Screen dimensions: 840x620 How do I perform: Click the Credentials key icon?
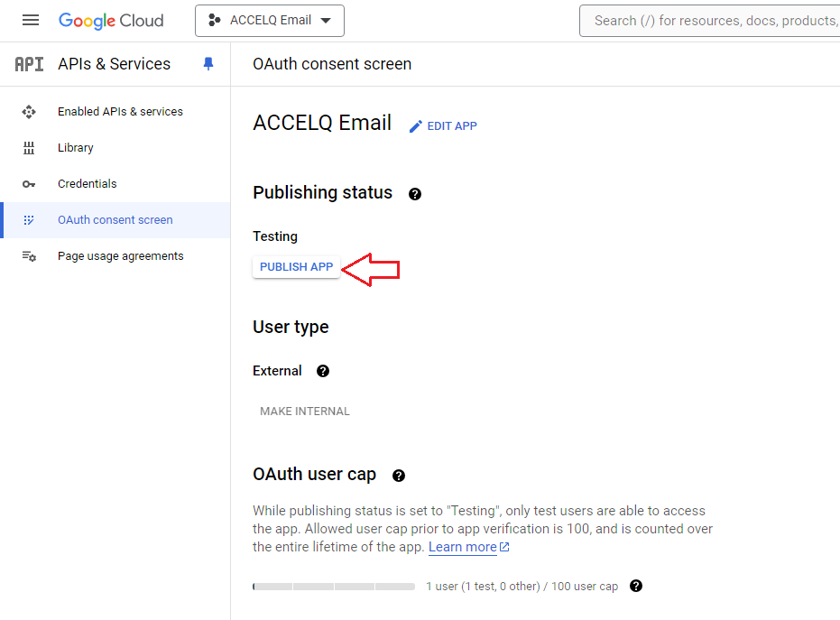[29, 184]
